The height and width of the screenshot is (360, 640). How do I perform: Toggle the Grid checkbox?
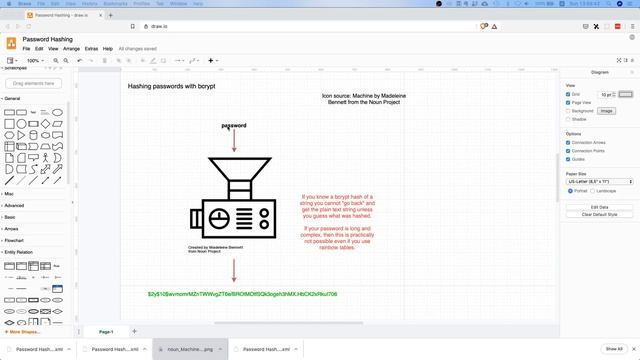click(x=568, y=94)
